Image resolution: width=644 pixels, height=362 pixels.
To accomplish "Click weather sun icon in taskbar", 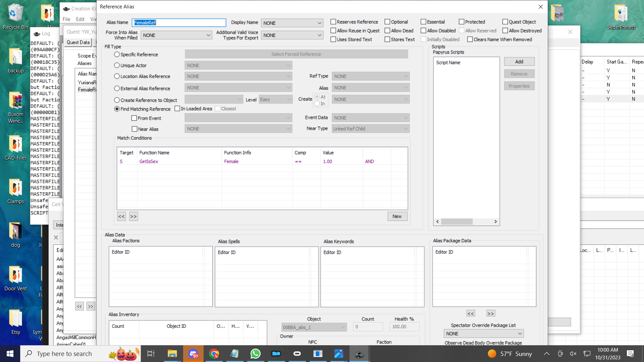I will 492,354.
